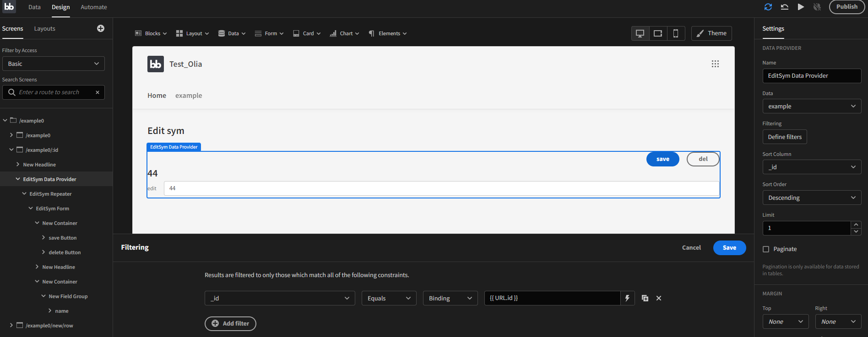Viewport: 868px width, 337px height.
Task: Add a new screen with the plus icon
Action: (x=101, y=28)
